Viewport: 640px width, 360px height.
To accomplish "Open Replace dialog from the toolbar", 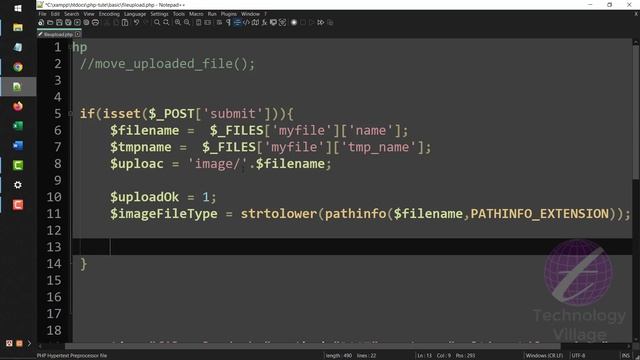I will 166,22.
